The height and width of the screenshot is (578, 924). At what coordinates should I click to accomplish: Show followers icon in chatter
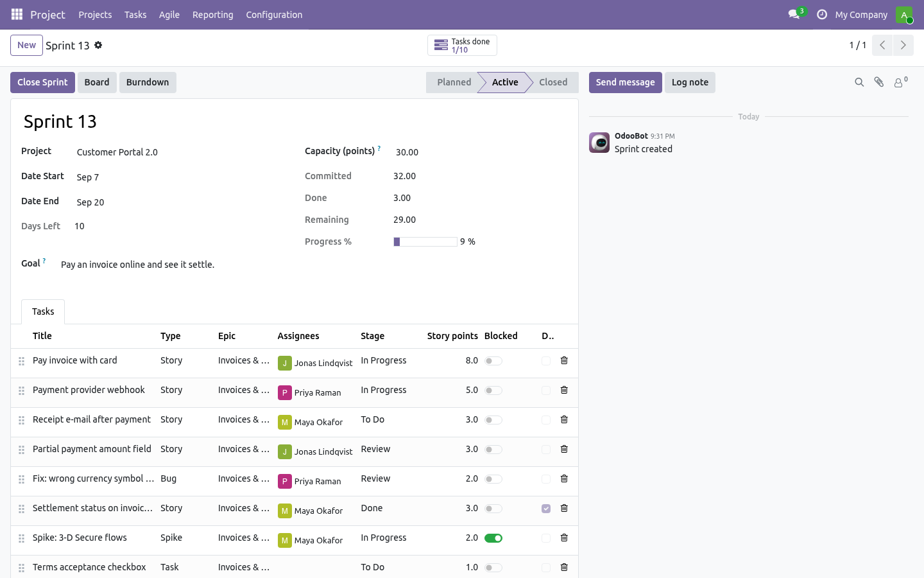tap(901, 82)
